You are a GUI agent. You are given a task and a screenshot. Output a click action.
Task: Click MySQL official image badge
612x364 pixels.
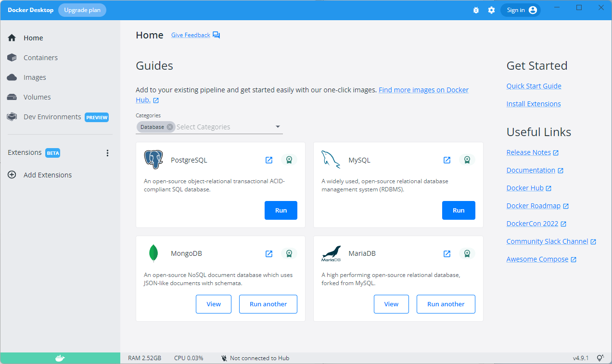pyautogui.click(x=467, y=160)
